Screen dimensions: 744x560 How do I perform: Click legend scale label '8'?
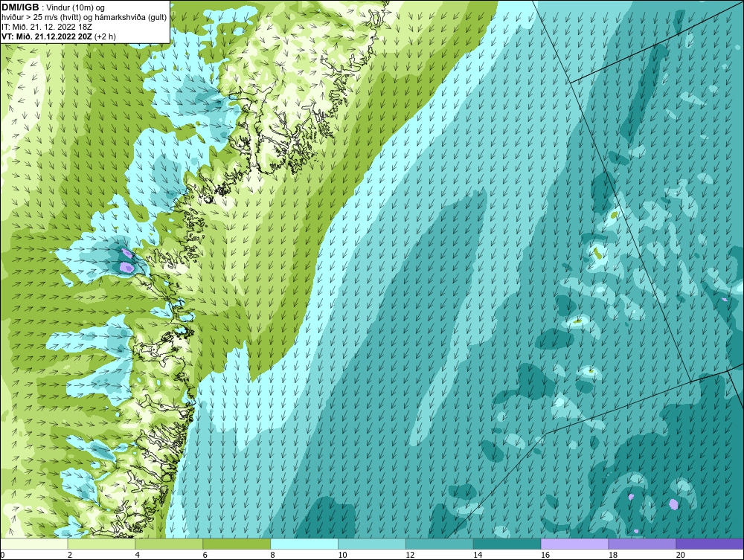(273, 555)
